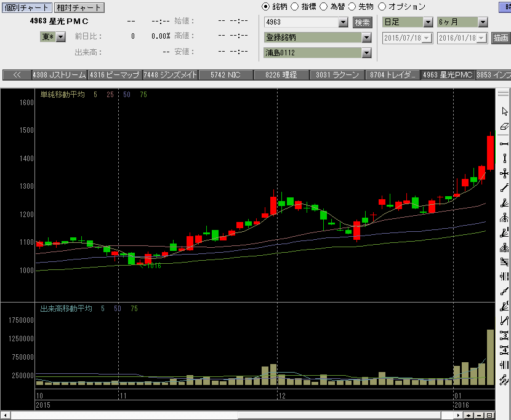Select the 4963 星光PMC stock tab

(448, 75)
